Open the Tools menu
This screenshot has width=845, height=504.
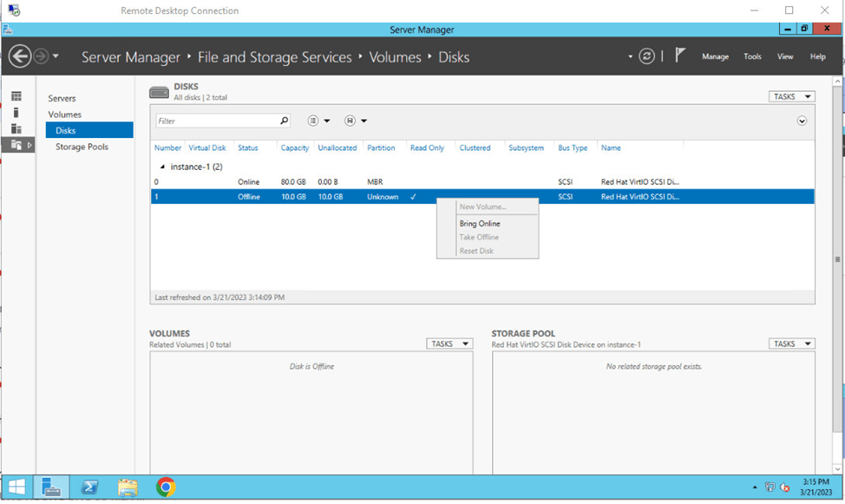click(752, 56)
